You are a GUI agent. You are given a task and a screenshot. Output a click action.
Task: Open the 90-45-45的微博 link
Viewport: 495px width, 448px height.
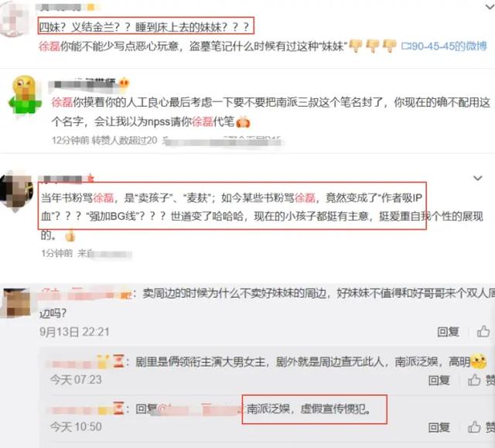tap(444, 46)
